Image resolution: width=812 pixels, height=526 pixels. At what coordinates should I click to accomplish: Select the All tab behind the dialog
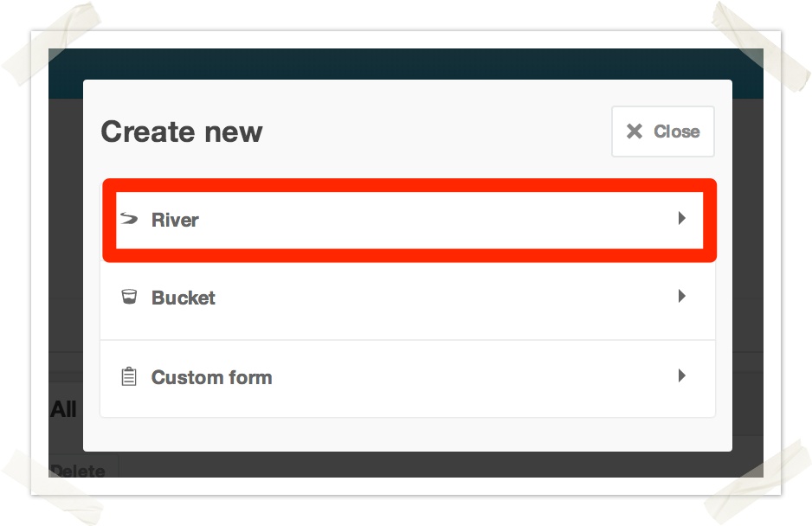[63, 409]
